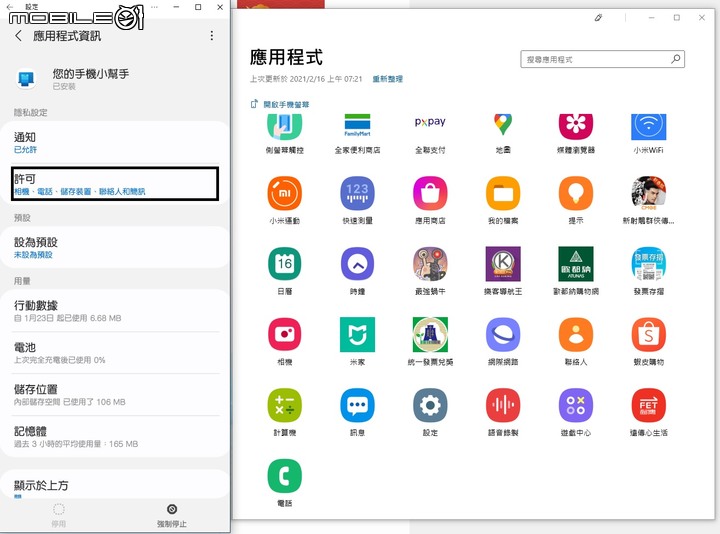This screenshot has height=534, width=720.
Task: Open the 日曆 Calendar app
Action: (x=284, y=264)
